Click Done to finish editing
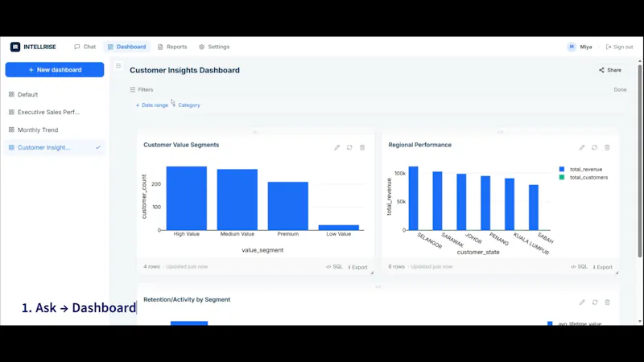Viewport: 644px width, 362px height. click(620, 89)
